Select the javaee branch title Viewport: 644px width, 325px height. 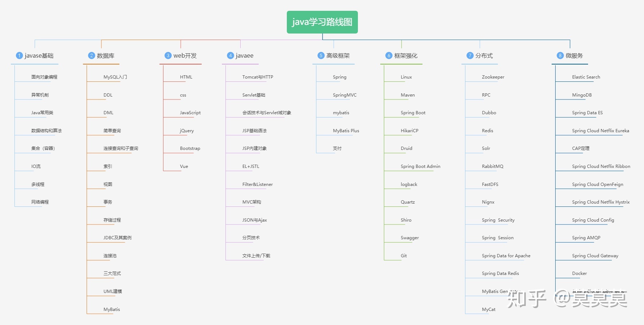(245, 55)
